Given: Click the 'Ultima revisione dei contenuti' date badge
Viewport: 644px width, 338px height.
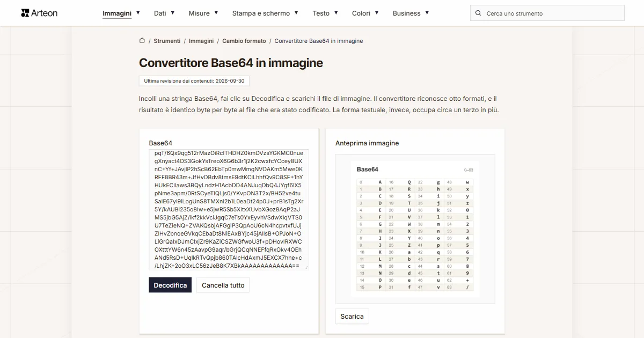Looking at the screenshot, I should pyautogui.click(x=194, y=81).
